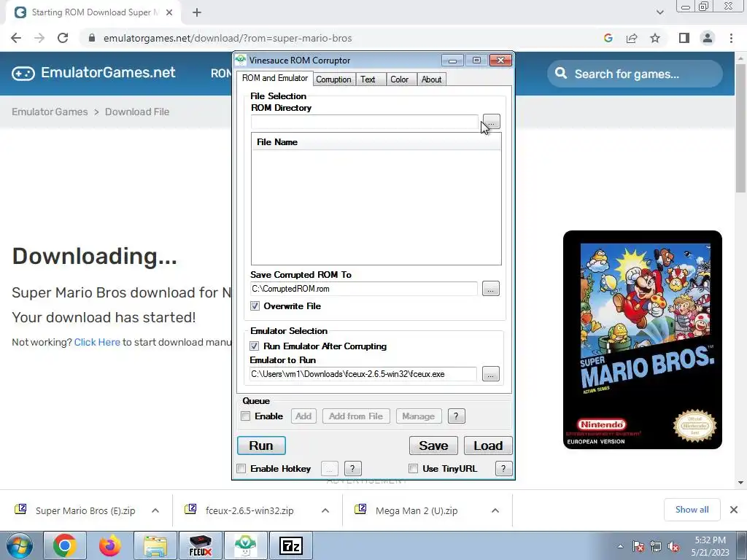Click the Emulator to Run path field
The width and height of the screenshot is (747, 560).
click(363, 374)
